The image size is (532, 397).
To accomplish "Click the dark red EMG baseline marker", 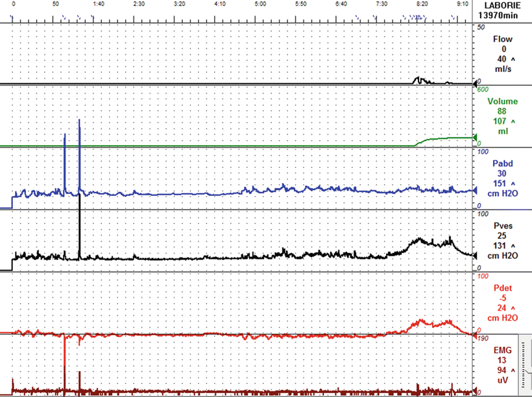I will (x=475, y=392).
